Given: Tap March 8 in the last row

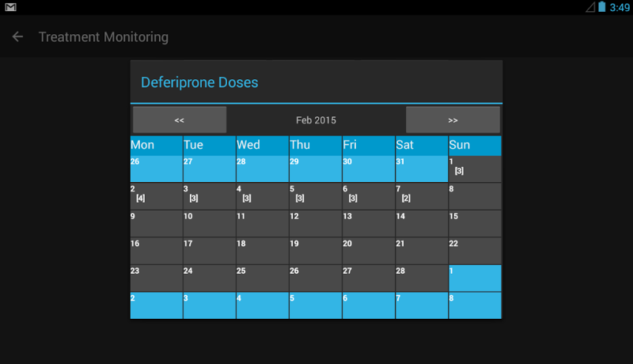Looking at the screenshot, I should tap(475, 305).
